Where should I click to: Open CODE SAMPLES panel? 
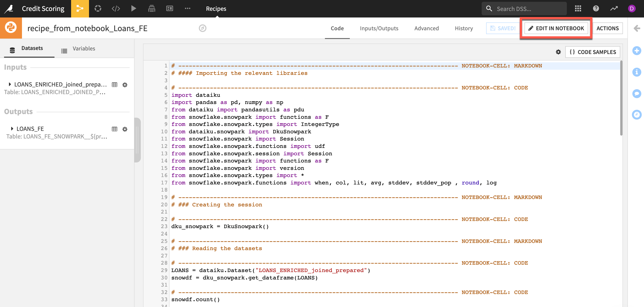click(x=592, y=52)
